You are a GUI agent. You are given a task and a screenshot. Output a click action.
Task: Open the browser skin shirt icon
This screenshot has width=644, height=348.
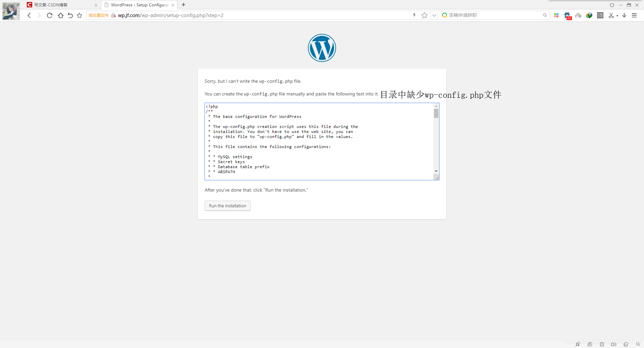click(x=612, y=5)
